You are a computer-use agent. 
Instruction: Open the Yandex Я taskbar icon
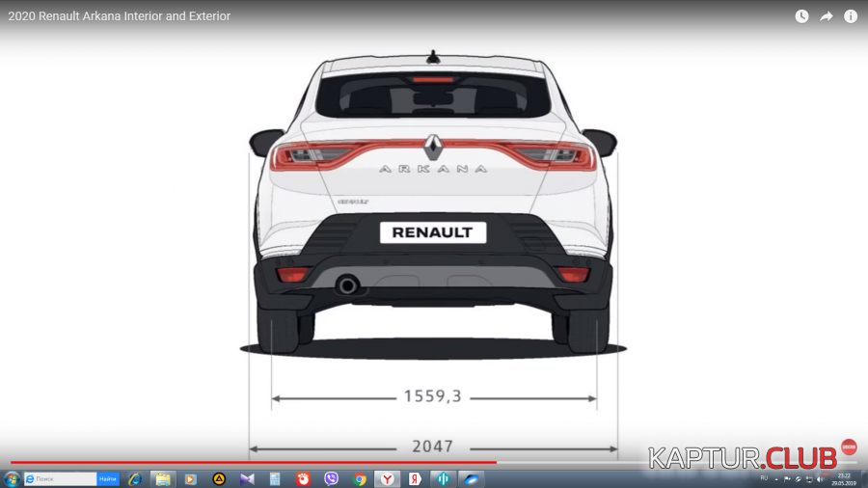(415, 479)
